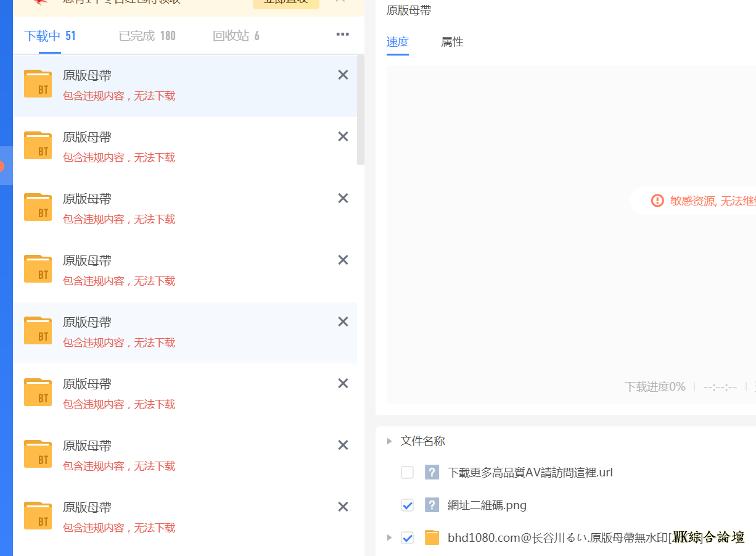756x556 pixels.
Task: Select the first 原版母帶 task title
Action: (x=87, y=76)
